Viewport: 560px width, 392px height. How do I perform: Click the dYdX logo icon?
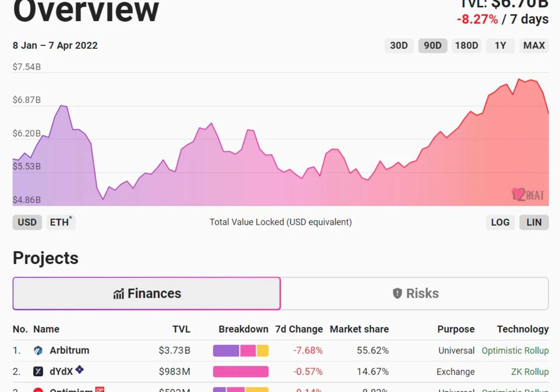tap(38, 372)
